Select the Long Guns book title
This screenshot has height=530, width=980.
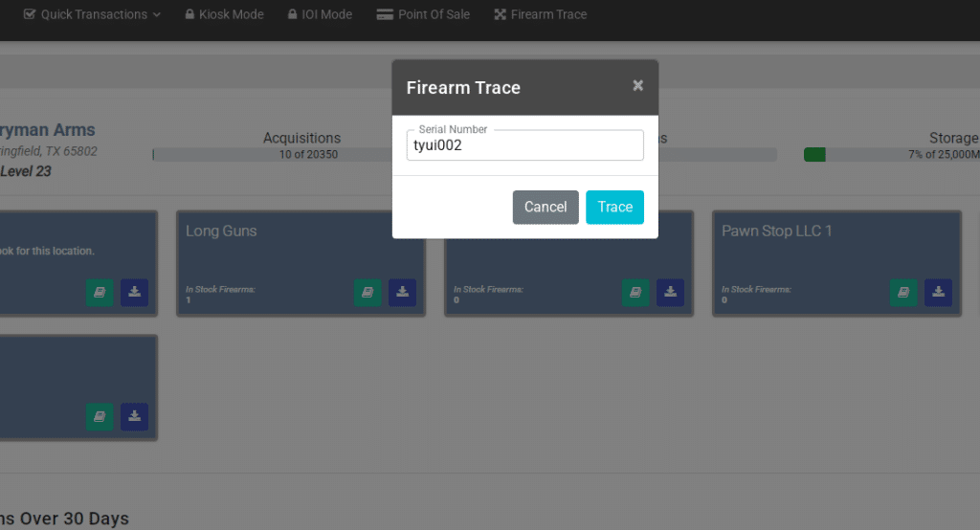[x=221, y=231]
